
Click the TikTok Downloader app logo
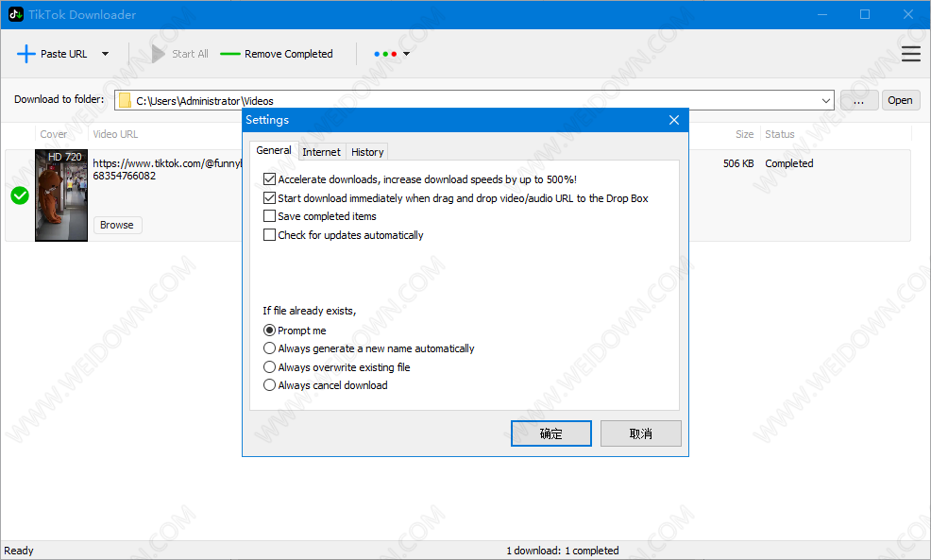16,14
